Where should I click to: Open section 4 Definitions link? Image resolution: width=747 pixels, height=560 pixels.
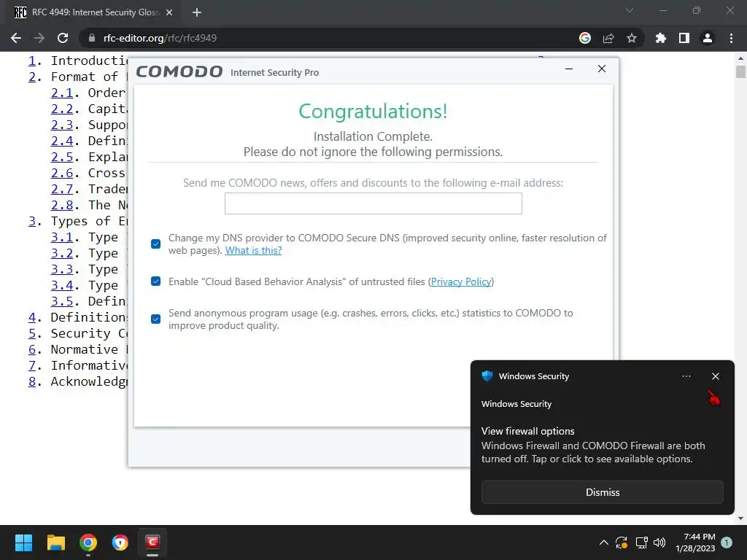pyautogui.click(x=32, y=317)
